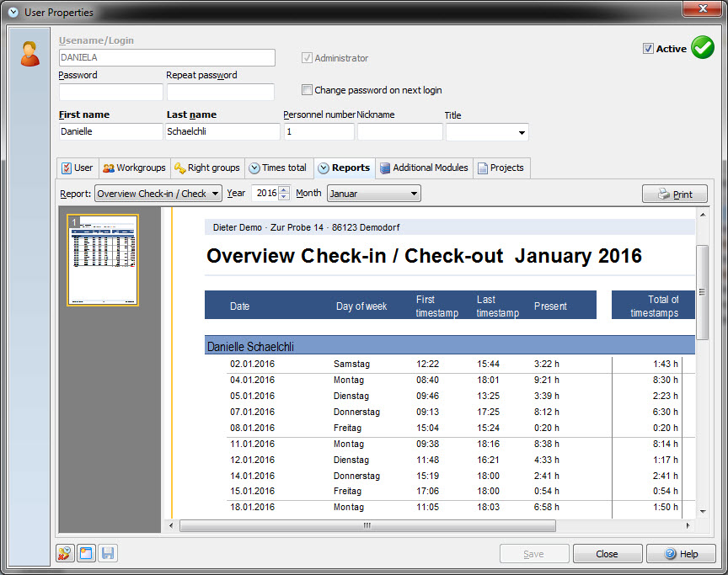Click the new window icon at bottom left

(x=85, y=553)
